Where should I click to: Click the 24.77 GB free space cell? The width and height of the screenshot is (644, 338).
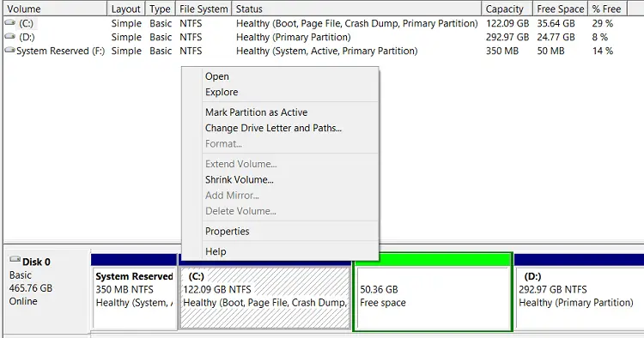556,37
